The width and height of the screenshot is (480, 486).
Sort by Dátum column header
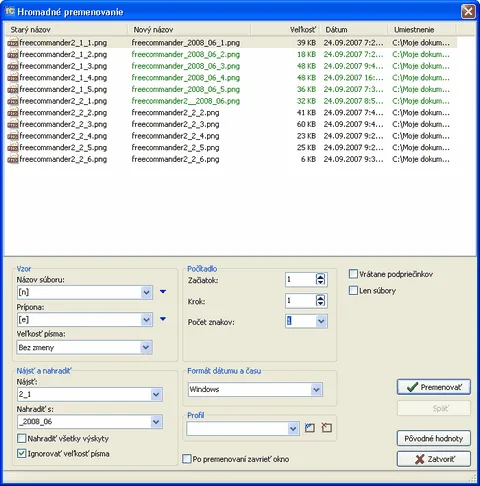(x=354, y=30)
